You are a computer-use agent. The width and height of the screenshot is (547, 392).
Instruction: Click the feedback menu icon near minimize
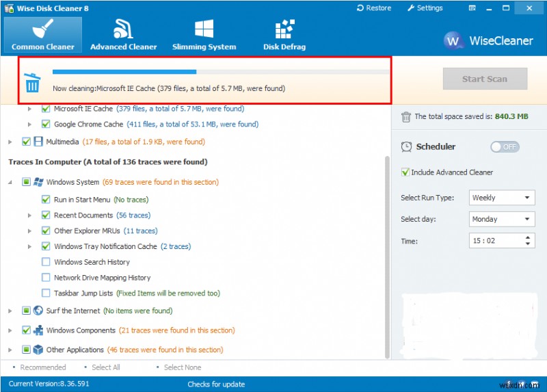pos(472,8)
